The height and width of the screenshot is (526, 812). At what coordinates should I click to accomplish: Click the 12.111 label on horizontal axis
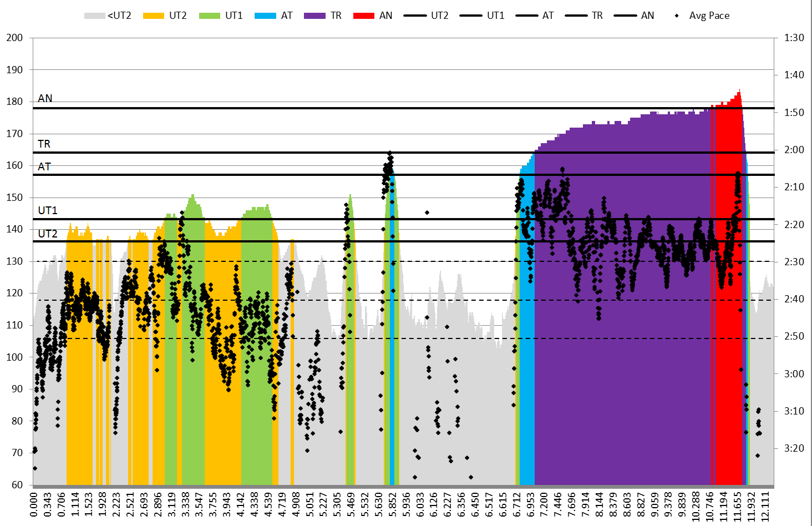pyautogui.click(x=766, y=504)
